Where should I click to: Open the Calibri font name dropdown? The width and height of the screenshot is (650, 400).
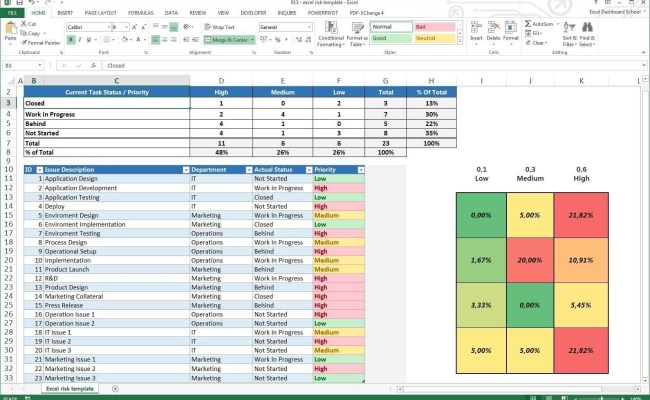[x=109, y=27]
